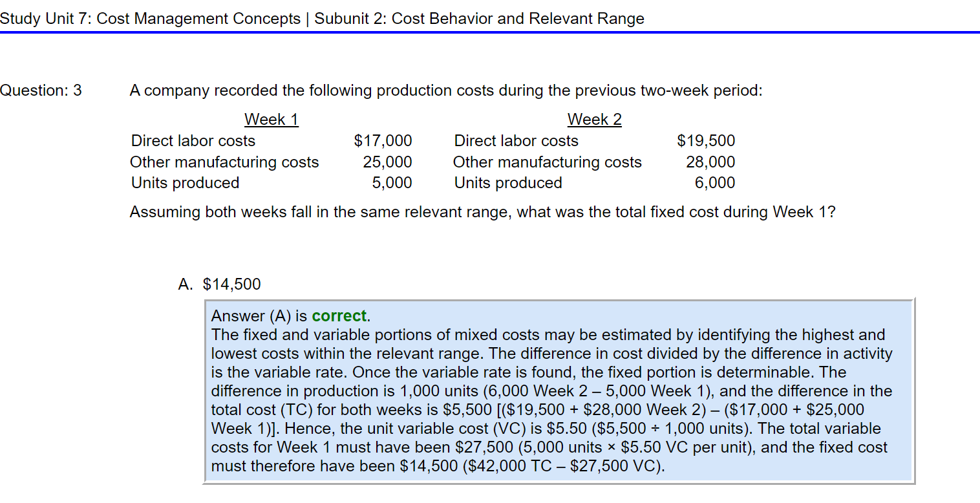Image resolution: width=980 pixels, height=503 pixels.
Task: Click the sentence asking for total fixed cost
Action: click(x=483, y=212)
